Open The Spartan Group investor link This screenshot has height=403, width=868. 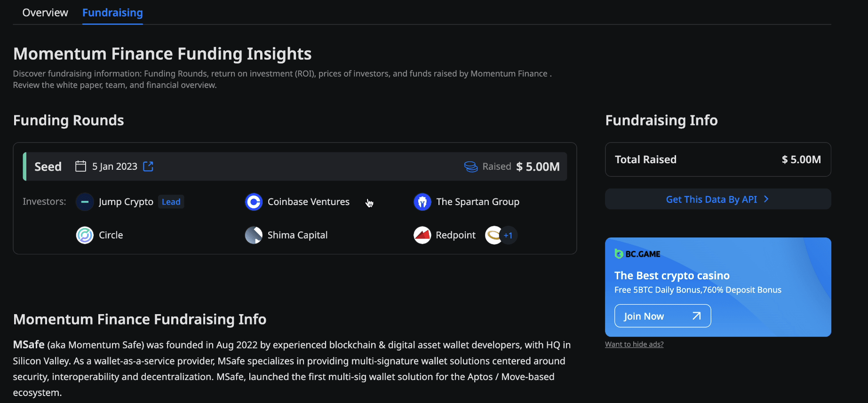[478, 202]
